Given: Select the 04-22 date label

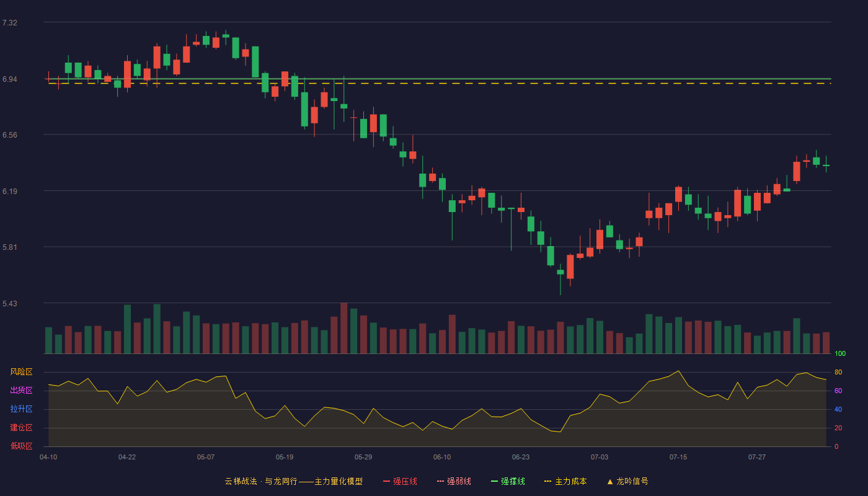Looking at the screenshot, I should click(x=127, y=457).
